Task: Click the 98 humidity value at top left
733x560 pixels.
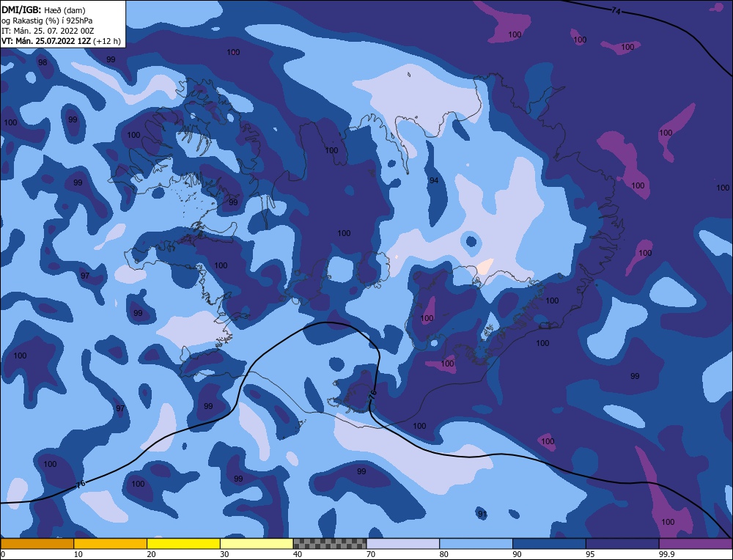Action: pyautogui.click(x=43, y=62)
